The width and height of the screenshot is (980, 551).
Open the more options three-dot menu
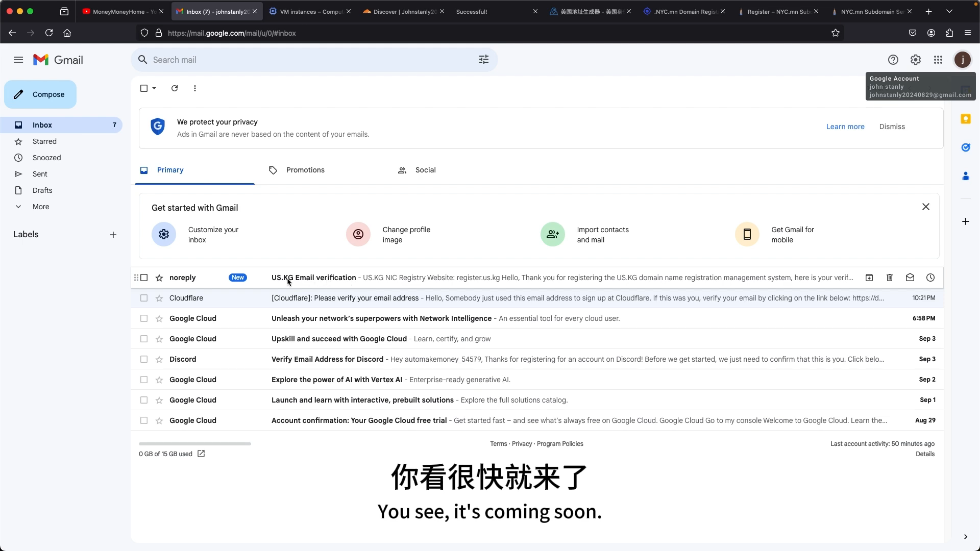195,88
